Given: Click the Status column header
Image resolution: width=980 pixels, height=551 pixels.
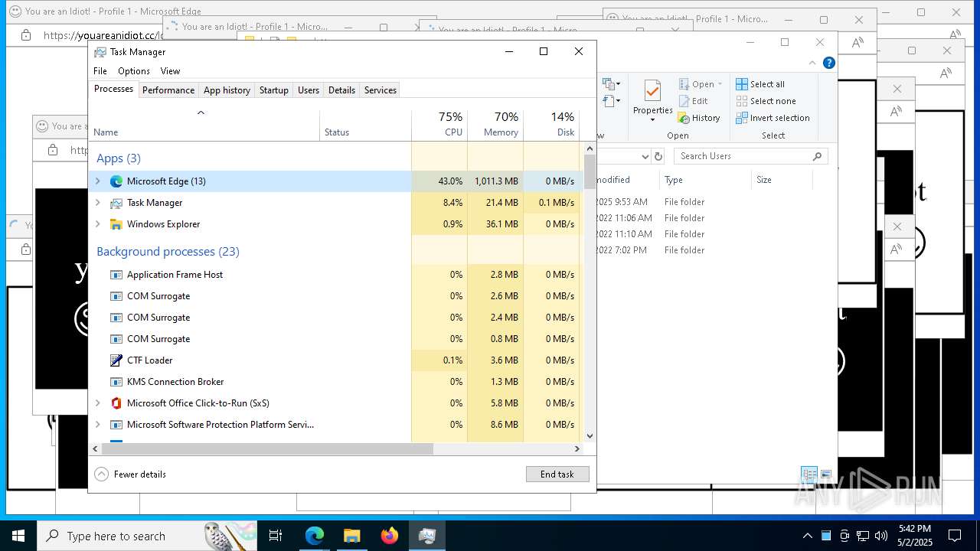Looking at the screenshot, I should [x=365, y=125].
